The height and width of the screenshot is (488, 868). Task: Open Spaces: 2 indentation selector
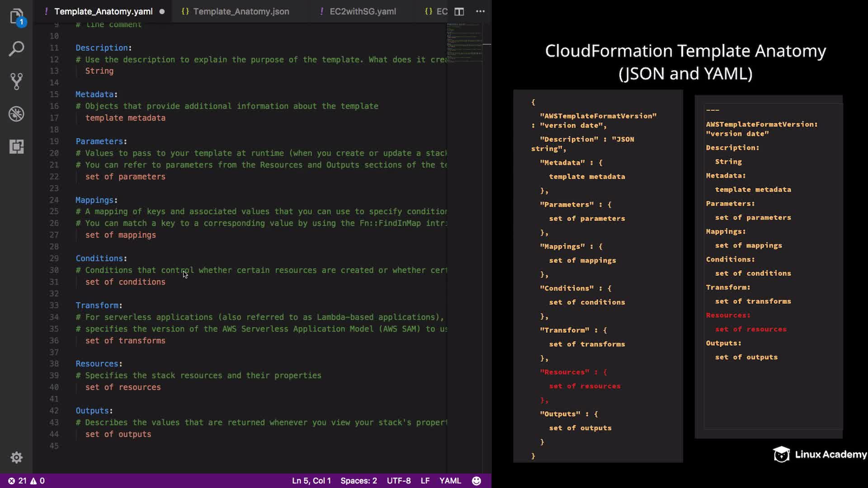tap(359, 481)
